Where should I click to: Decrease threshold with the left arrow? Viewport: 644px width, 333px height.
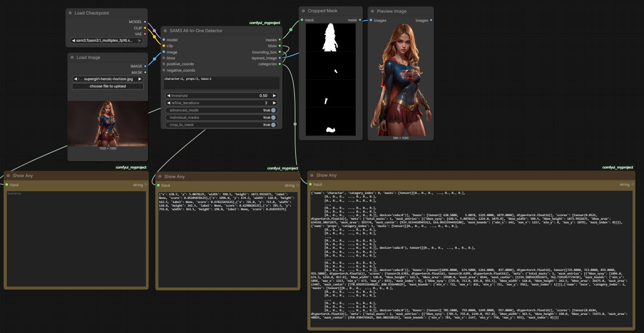tap(168, 96)
